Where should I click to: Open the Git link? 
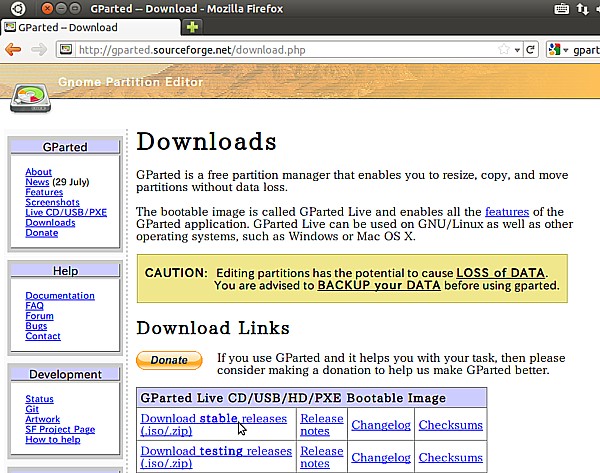point(32,409)
